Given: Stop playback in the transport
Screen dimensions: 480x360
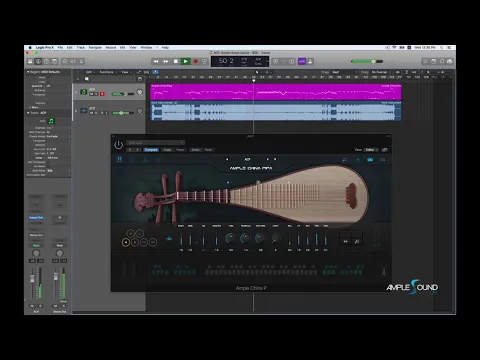Looking at the screenshot, I should click(x=176, y=61).
